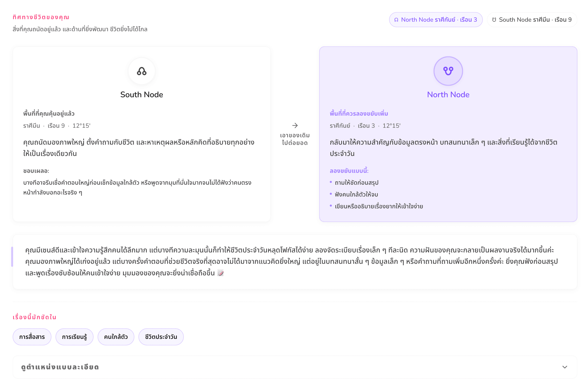Click the เอาของเดิมไปต่อยอด caption

pyautogui.click(x=295, y=139)
